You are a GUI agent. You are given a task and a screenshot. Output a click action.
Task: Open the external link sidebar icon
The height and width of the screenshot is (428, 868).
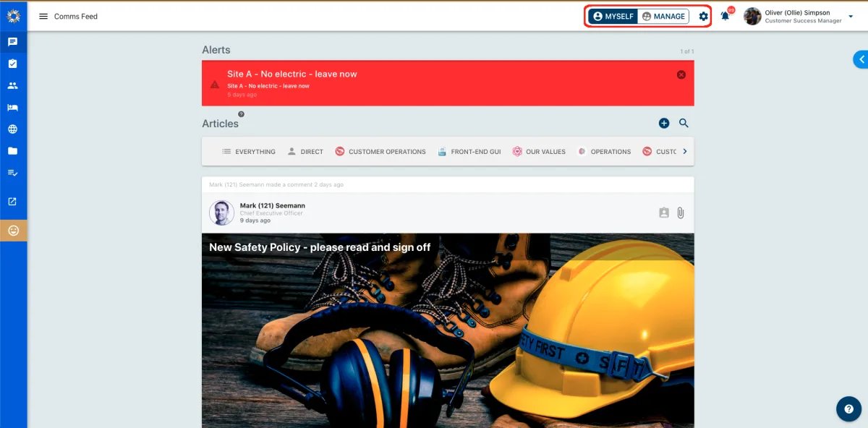13,202
